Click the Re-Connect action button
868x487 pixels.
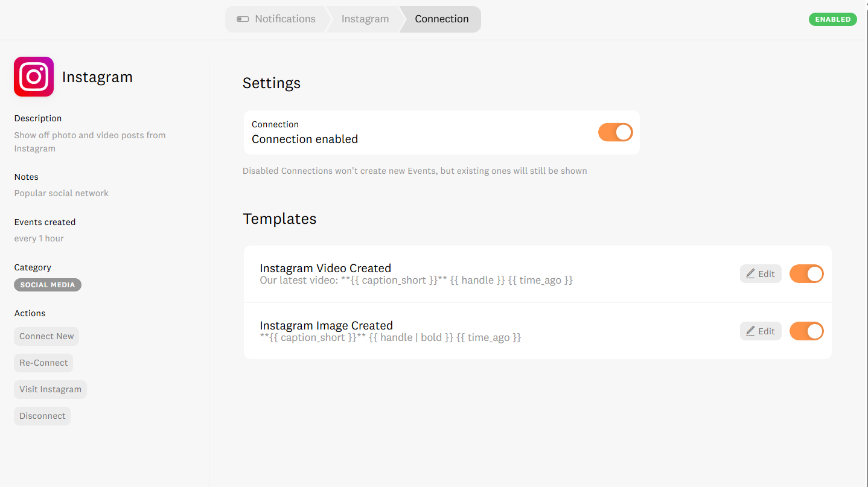click(x=43, y=363)
